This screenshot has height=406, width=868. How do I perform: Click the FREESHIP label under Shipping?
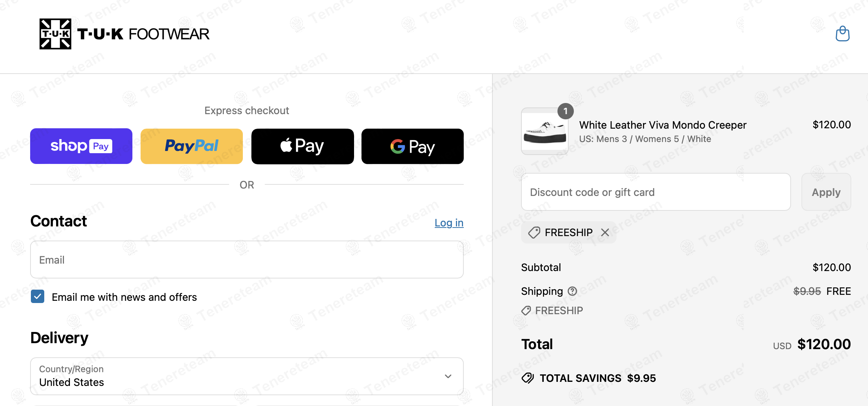click(x=559, y=310)
